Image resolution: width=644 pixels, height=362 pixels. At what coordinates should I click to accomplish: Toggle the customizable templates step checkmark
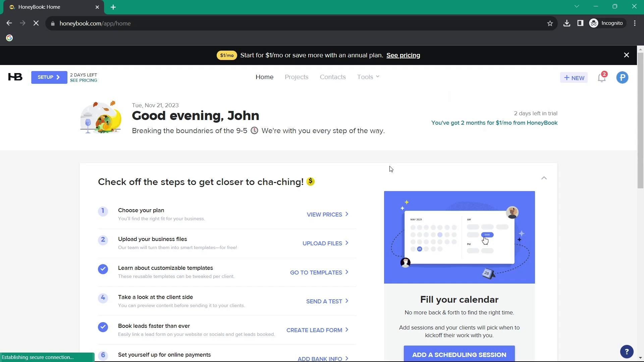tap(103, 269)
